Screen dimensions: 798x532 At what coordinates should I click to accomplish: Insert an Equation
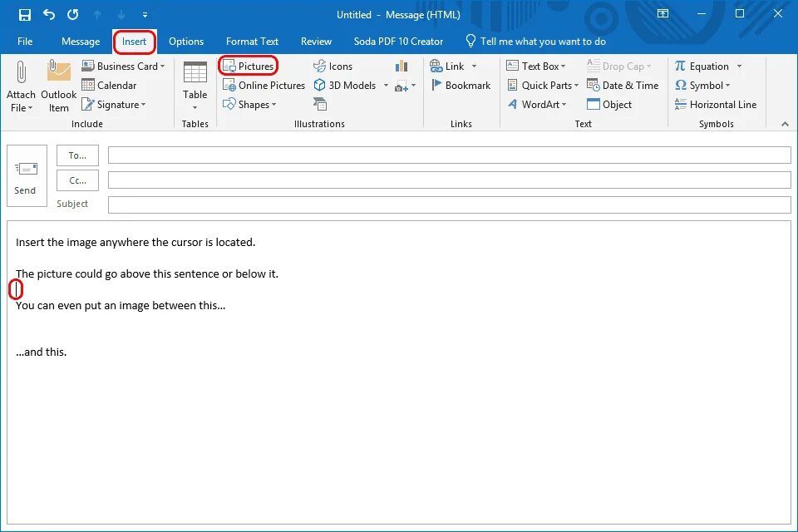pyautogui.click(x=702, y=66)
